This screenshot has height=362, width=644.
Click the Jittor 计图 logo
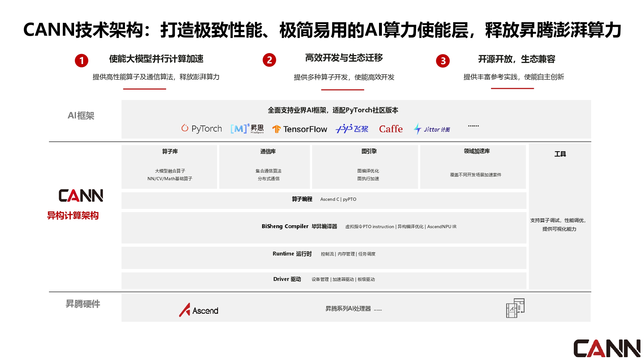coord(432,129)
